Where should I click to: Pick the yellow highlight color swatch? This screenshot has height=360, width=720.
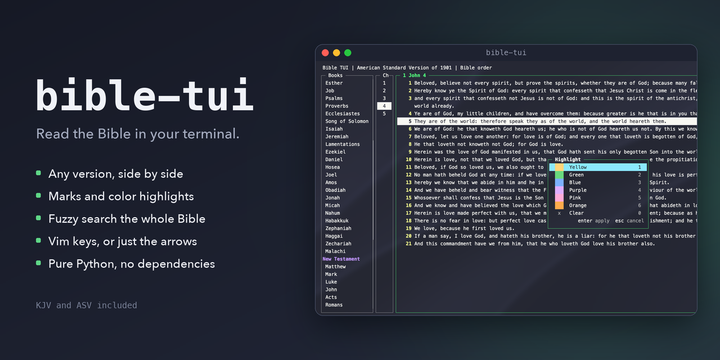[559, 167]
